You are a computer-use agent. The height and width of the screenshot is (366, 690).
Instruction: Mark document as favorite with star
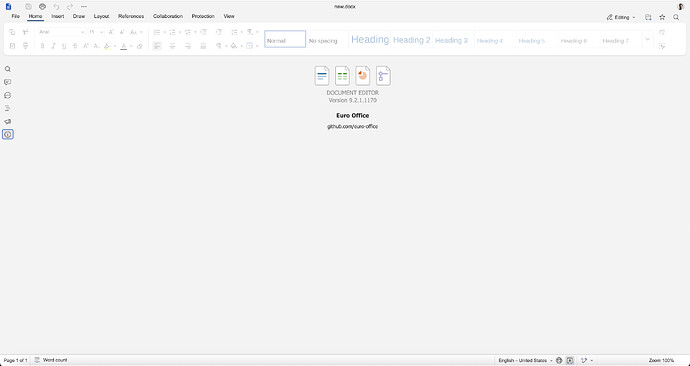coord(662,17)
